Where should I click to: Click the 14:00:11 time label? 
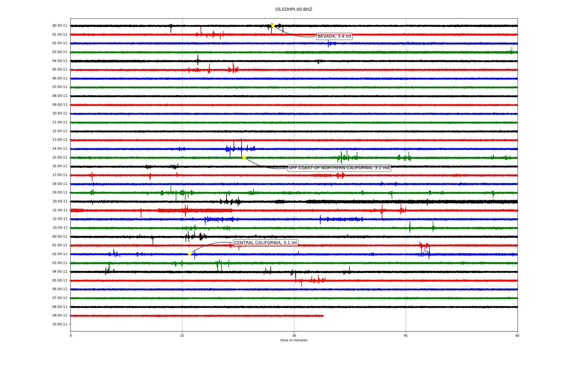click(60, 149)
